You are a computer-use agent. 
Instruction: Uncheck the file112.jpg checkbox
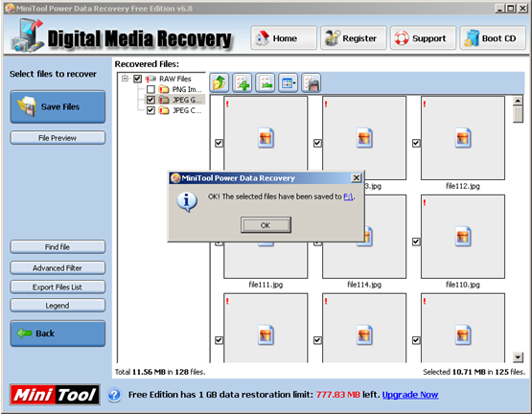(x=416, y=143)
